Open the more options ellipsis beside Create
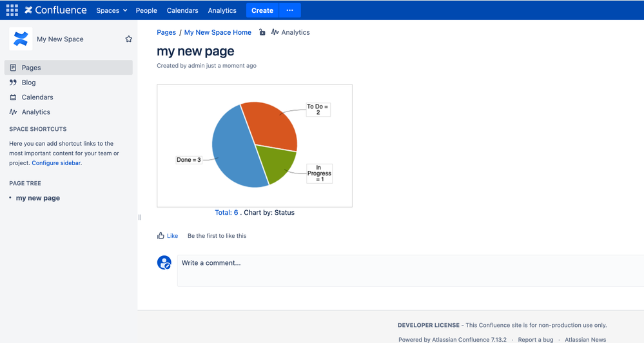Screen dimensions: 644x343 [289, 10]
